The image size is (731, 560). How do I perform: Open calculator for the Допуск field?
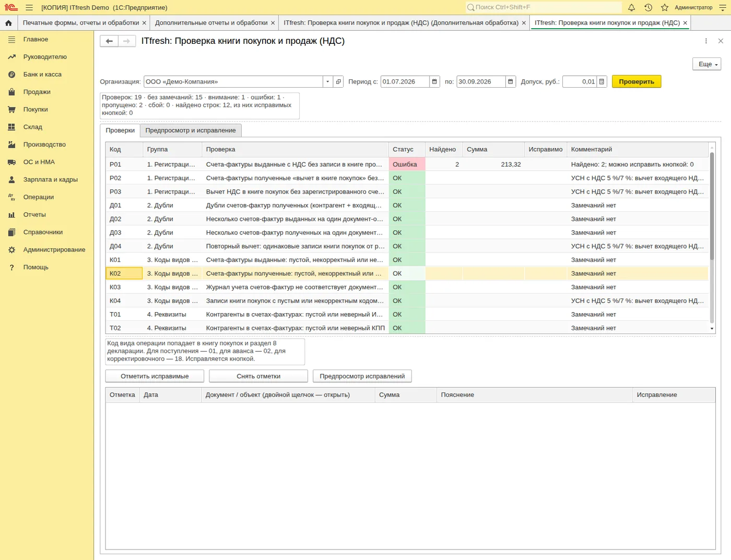pos(602,81)
